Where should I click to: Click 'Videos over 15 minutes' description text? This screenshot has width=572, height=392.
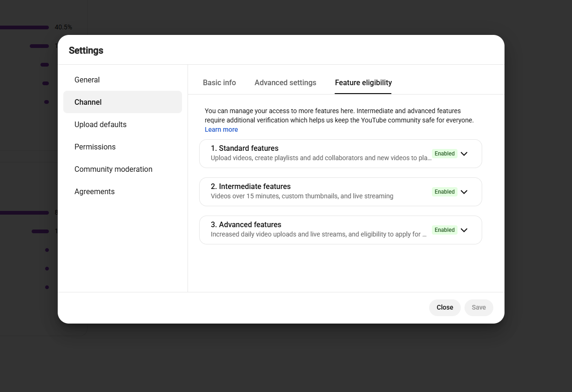(x=302, y=196)
